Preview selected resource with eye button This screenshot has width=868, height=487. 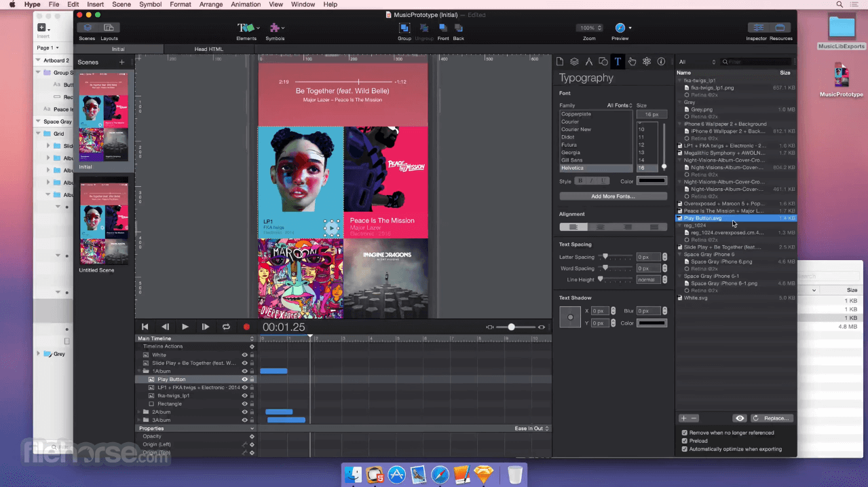[740, 418]
